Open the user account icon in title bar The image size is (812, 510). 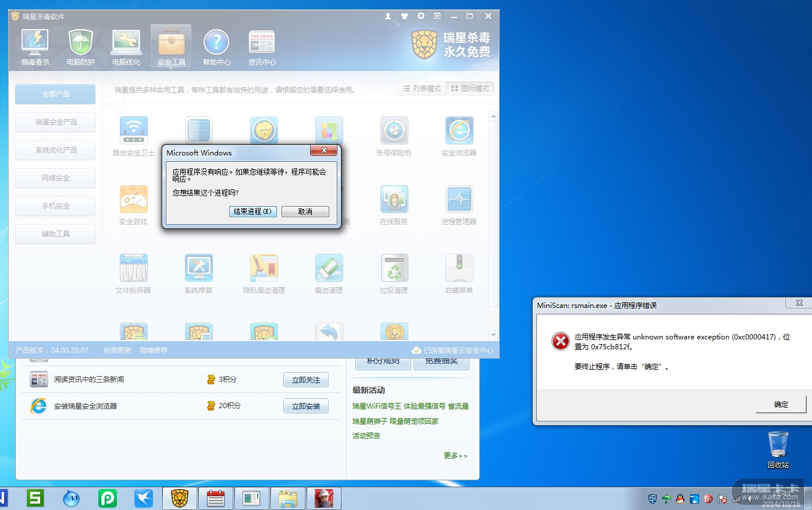click(x=388, y=16)
